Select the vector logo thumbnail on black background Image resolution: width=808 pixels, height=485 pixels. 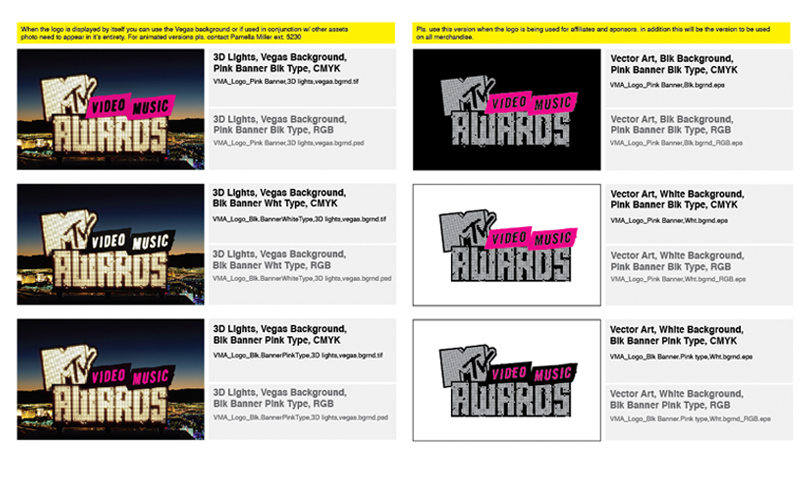[x=507, y=109]
